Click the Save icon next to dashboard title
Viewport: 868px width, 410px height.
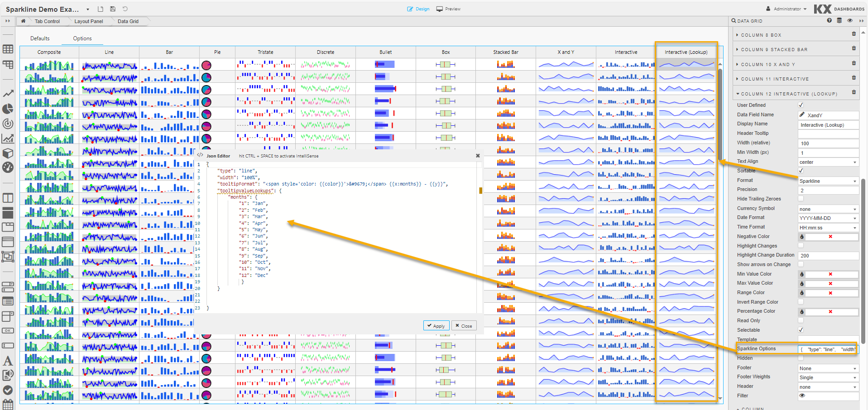point(113,9)
